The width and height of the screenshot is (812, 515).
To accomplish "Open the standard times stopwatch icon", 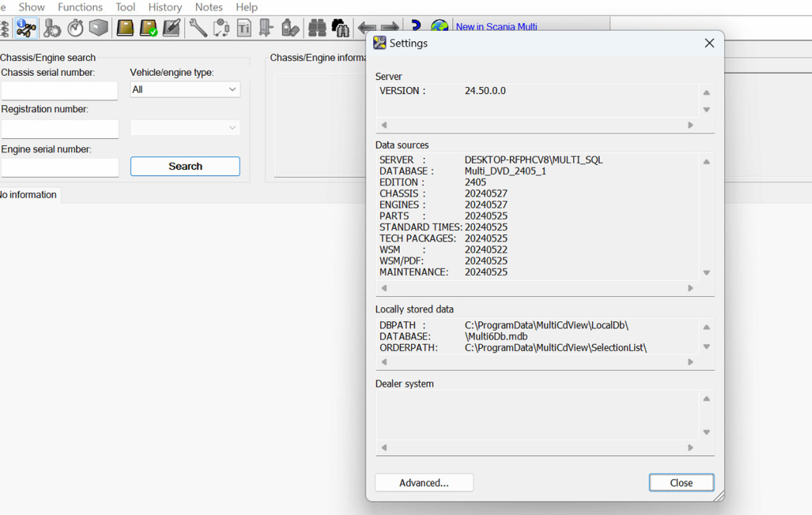I will [x=75, y=27].
